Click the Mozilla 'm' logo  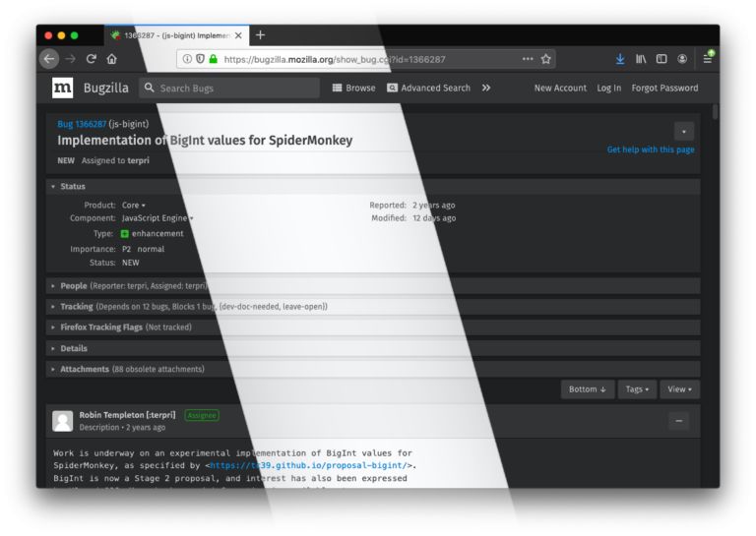[x=62, y=88]
